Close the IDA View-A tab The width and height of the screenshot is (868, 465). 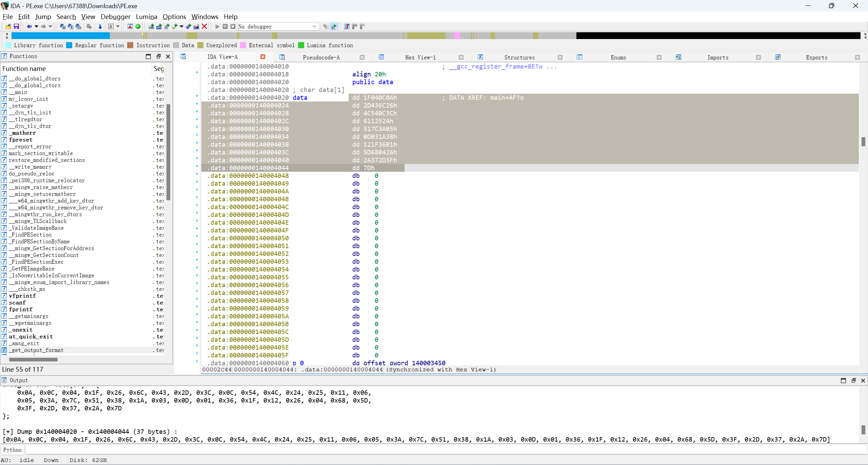pos(263,57)
